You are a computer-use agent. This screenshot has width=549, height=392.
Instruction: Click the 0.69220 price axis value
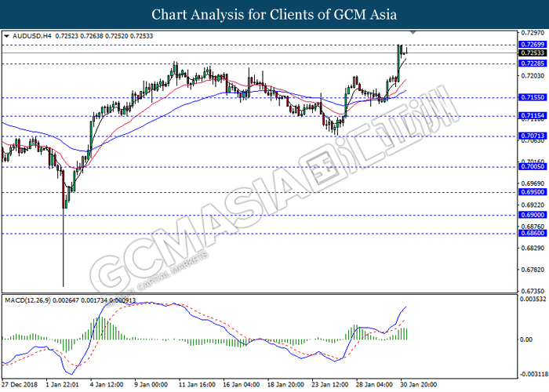(x=533, y=205)
